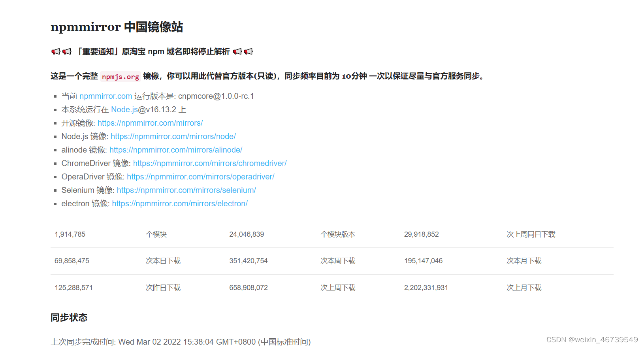The width and height of the screenshot is (644, 347).
Task: Open the Node.js link
Action: tap(124, 109)
